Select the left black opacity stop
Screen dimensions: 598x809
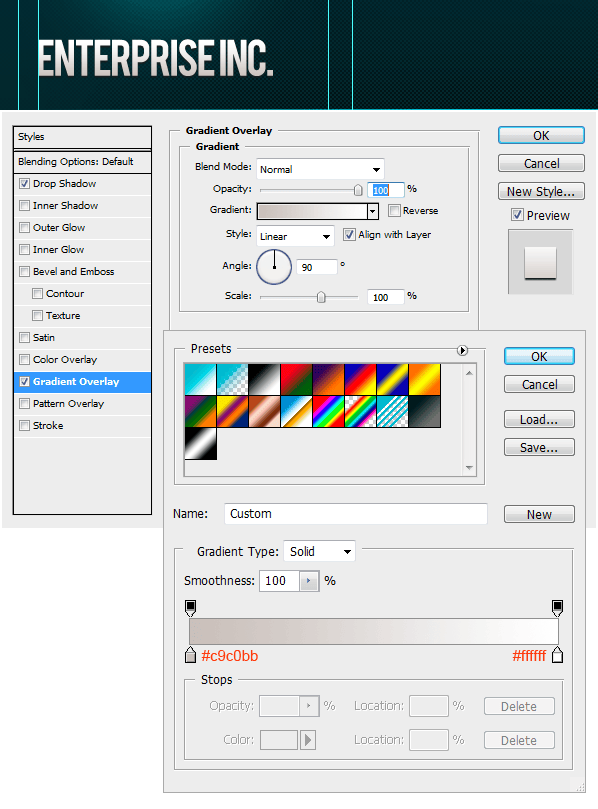pyautogui.click(x=190, y=608)
